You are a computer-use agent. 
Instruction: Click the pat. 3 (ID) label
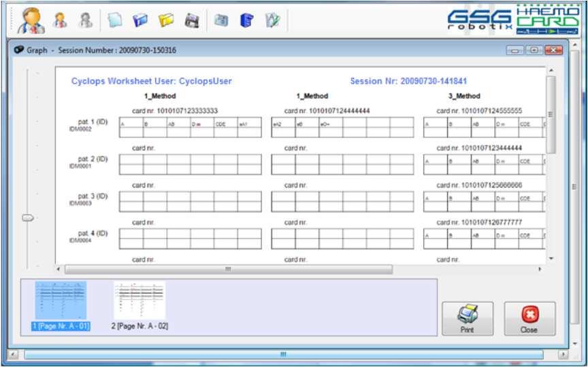93,196
